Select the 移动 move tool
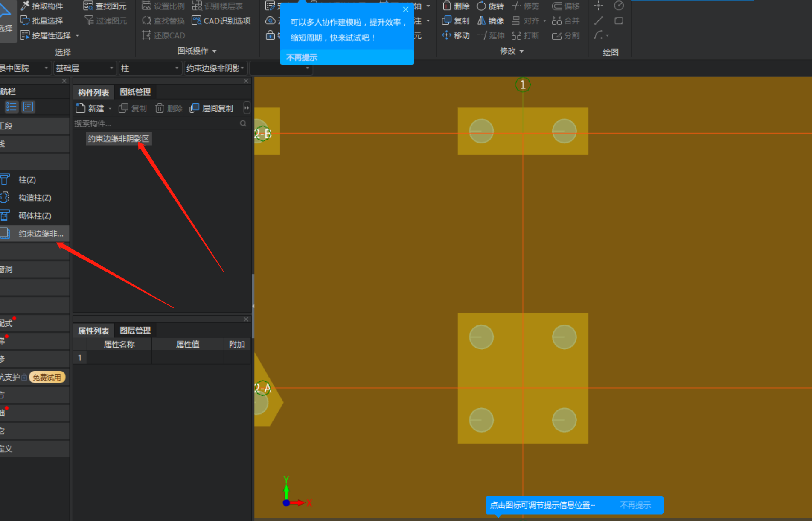This screenshot has width=812, height=521. [x=456, y=35]
